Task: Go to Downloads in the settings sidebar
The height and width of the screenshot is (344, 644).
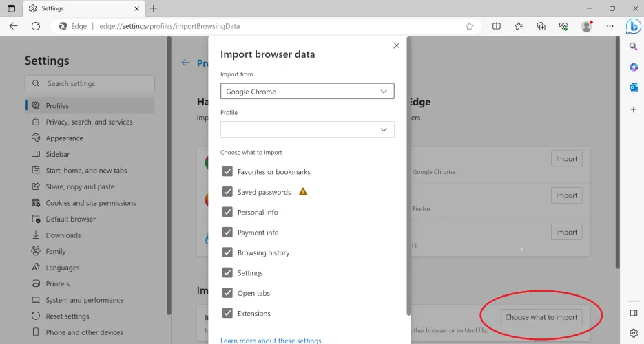Action: coord(63,235)
